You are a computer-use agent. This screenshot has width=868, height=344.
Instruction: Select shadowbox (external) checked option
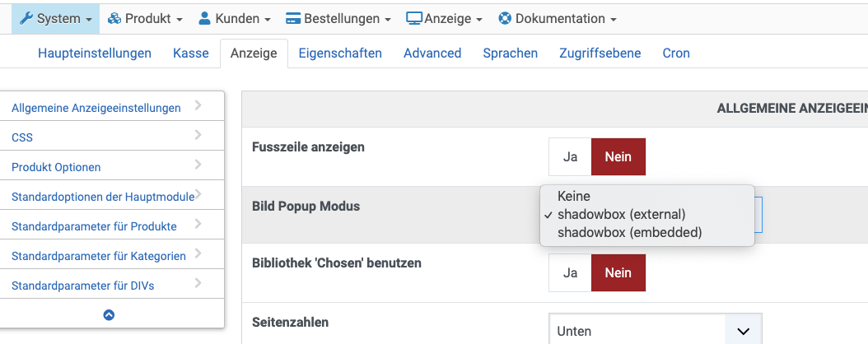pos(621,214)
